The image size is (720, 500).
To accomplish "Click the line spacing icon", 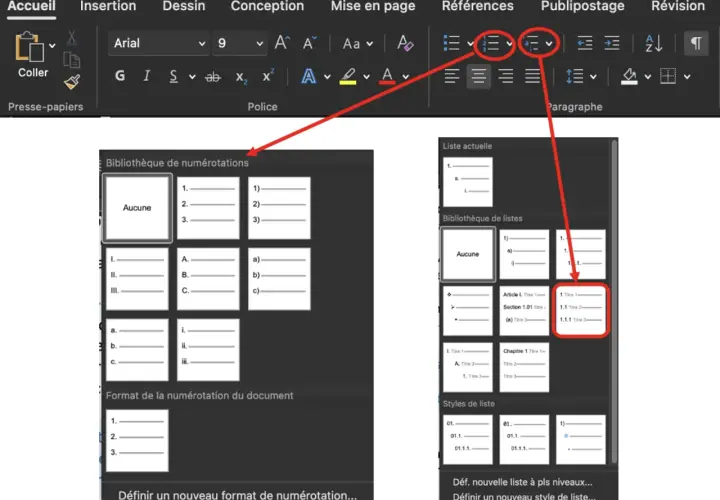I will (574, 76).
